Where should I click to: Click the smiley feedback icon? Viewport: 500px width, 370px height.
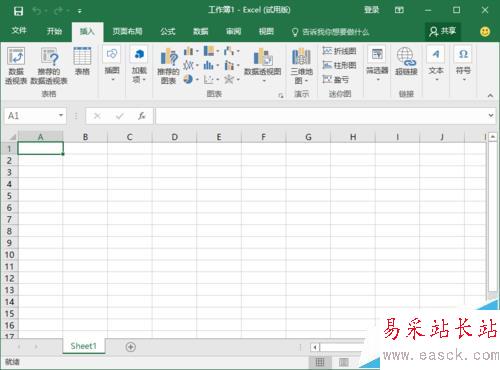pyautogui.click(x=485, y=32)
